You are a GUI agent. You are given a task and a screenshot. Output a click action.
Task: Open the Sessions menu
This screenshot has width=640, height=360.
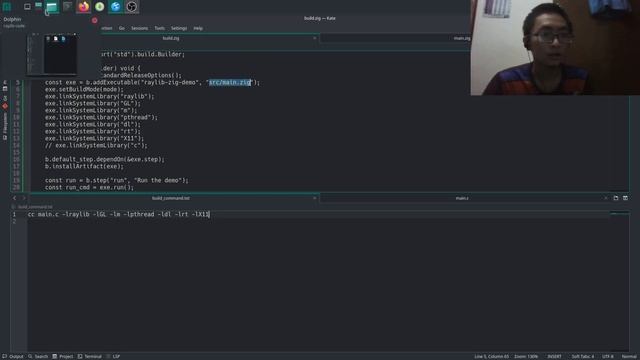[140, 28]
